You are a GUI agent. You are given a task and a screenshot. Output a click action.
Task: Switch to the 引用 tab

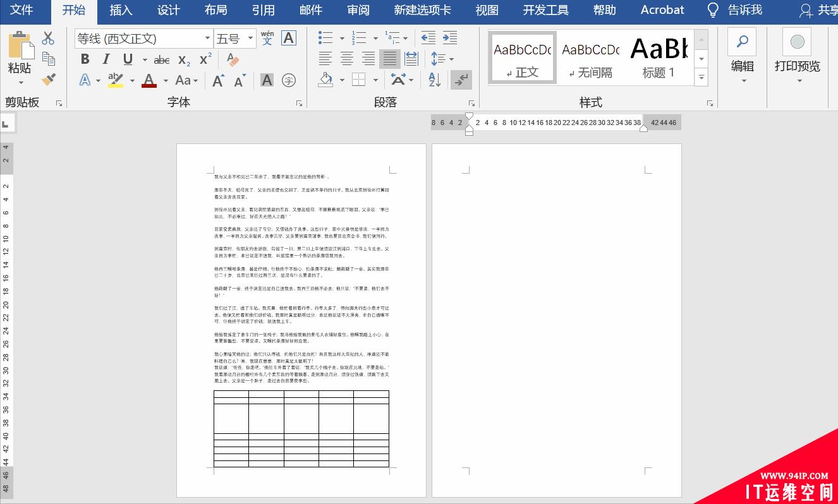click(x=263, y=10)
